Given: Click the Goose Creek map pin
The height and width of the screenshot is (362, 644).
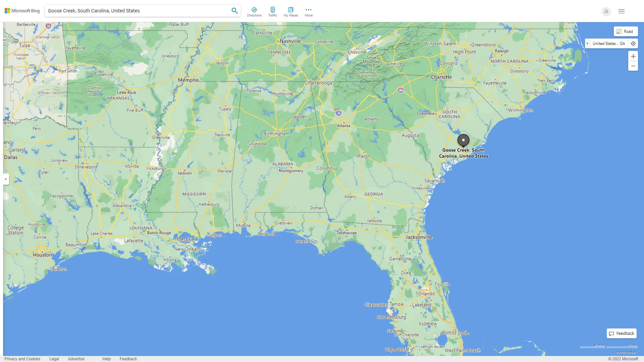Looking at the screenshot, I should coord(463,140).
